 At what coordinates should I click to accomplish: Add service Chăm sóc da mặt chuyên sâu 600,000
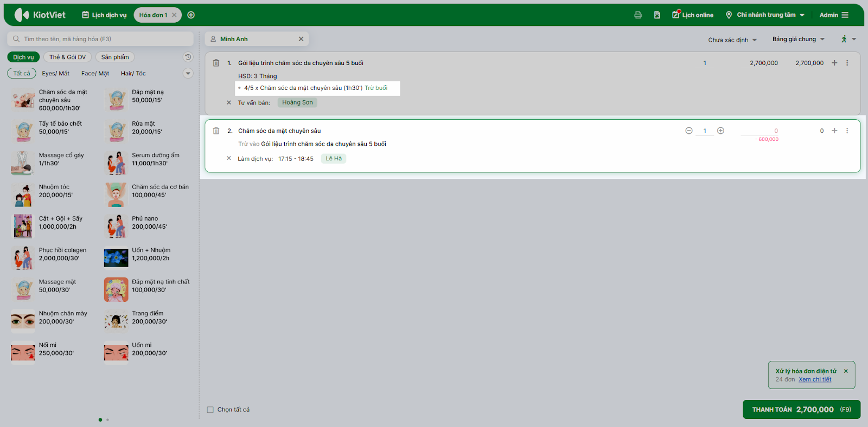[x=50, y=100]
